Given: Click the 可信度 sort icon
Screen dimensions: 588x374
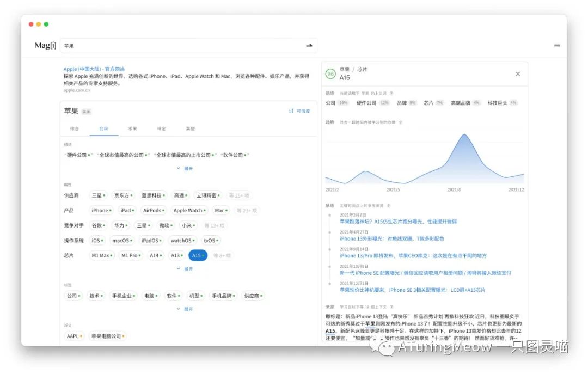Looking at the screenshot, I should pyautogui.click(x=291, y=111).
